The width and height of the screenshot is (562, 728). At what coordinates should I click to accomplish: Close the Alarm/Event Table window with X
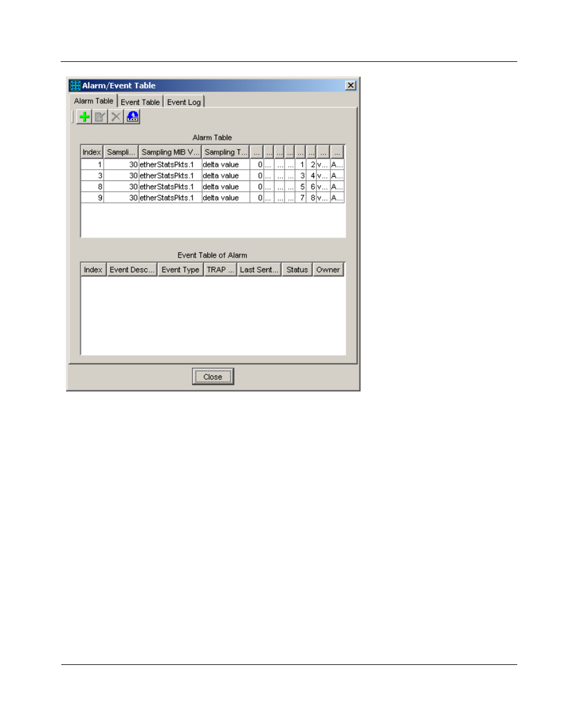pos(351,85)
